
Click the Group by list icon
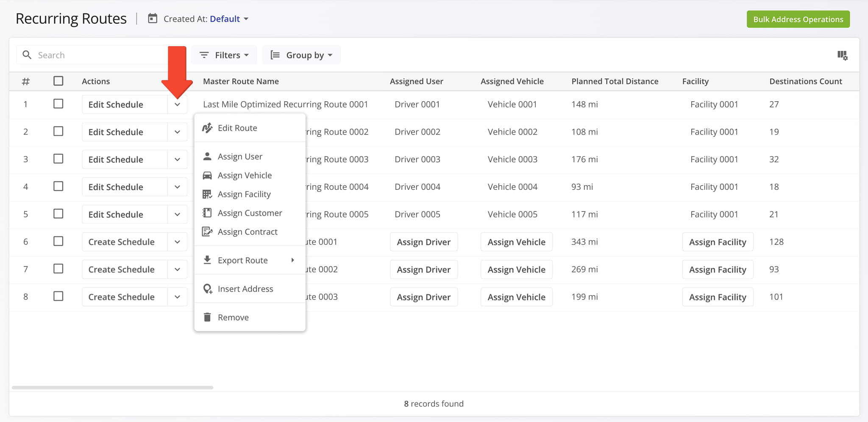[x=275, y=55]
